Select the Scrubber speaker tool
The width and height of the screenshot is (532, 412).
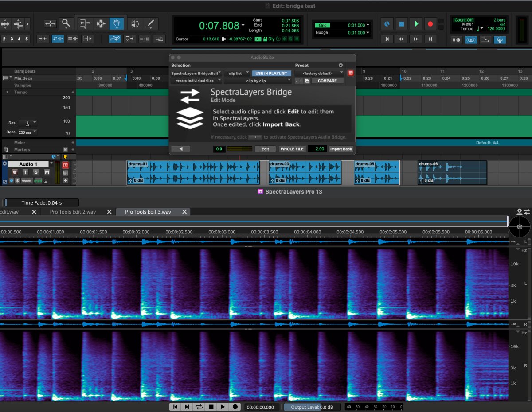pyautogui.click(x=135, y=23)
